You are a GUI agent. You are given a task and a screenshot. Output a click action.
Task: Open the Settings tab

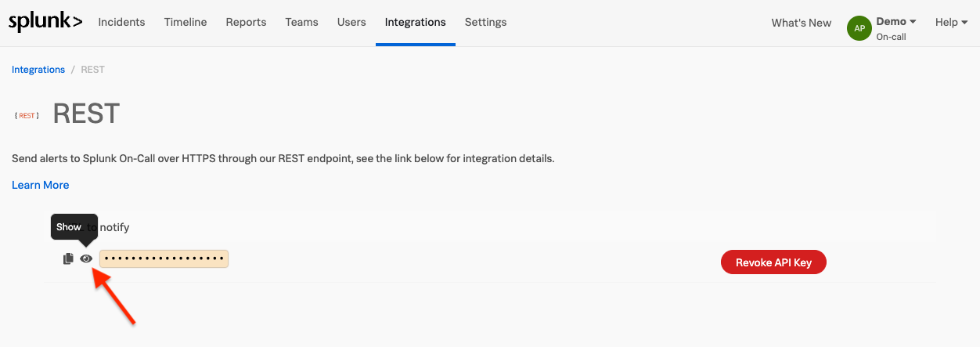(485, 22)
